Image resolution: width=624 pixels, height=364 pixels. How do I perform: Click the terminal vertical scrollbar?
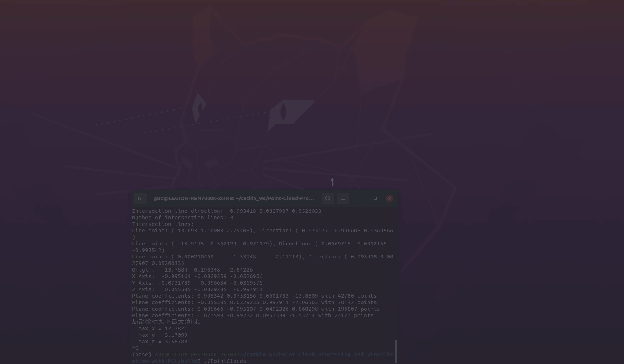click(x=395, y=351)
